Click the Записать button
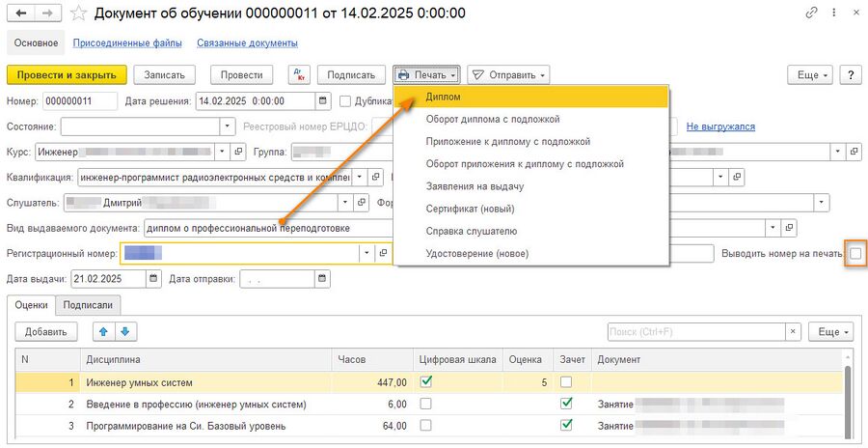The height and width of the screenshot is (448, 868). point(166,75)
